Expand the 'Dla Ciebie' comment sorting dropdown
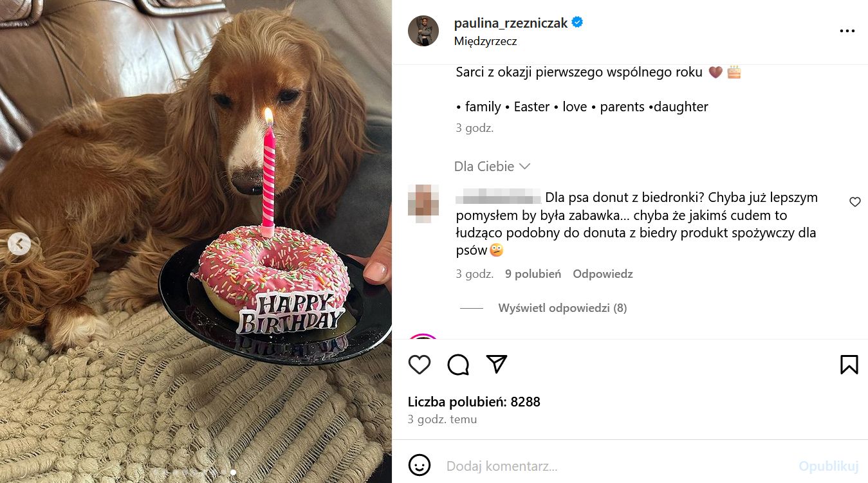Screen dimensions: 868x483 pyautogui.click(x=492, y=167)
